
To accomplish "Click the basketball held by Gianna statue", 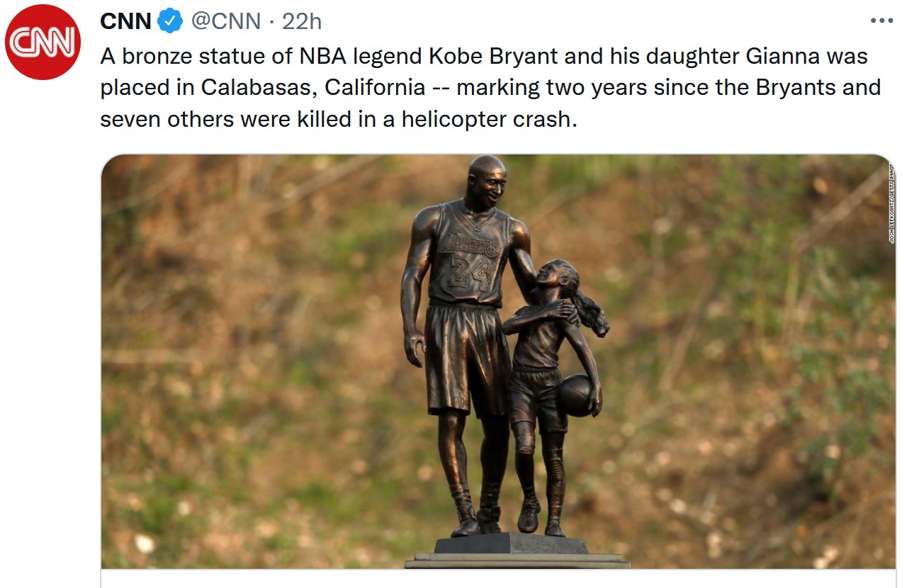I will coord(577,395).
